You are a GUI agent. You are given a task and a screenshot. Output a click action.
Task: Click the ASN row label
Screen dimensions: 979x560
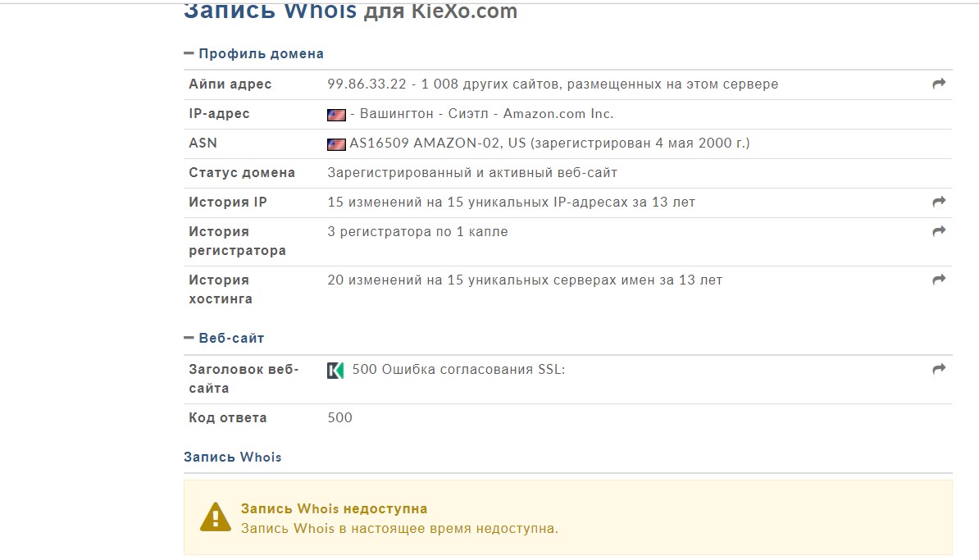pyautogui.click(x=203, y=143)
